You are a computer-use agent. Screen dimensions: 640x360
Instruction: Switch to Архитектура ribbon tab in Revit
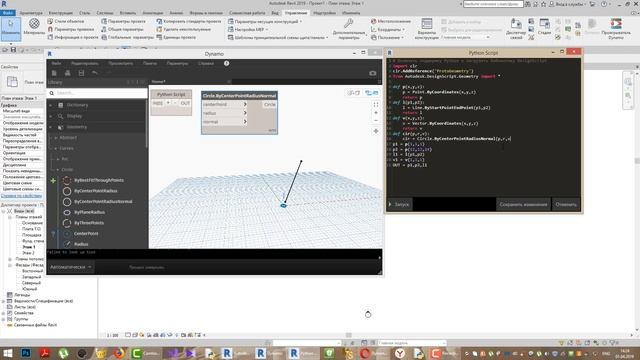click(x=31, y=13)
